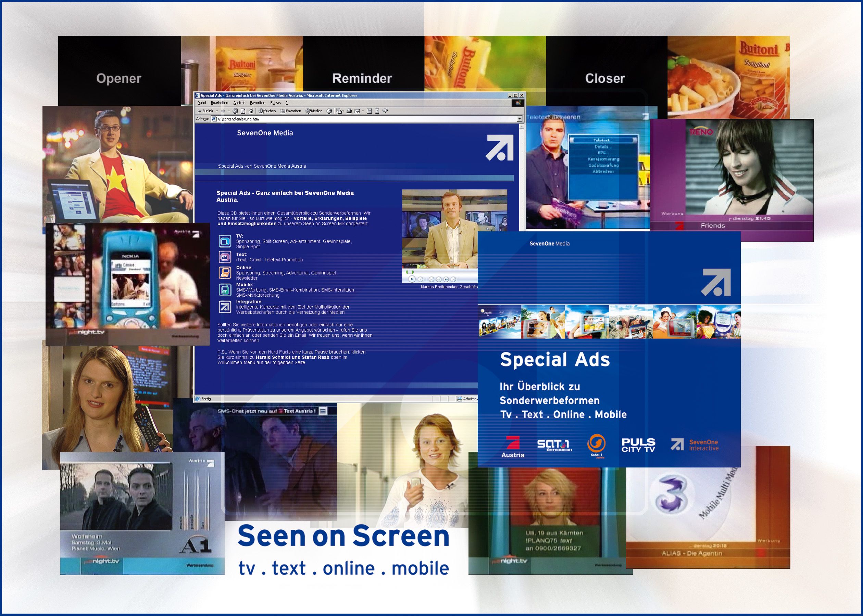Select Kanalsortierung in the TV menu overlay
863x616 pixels.
point(603,159)
